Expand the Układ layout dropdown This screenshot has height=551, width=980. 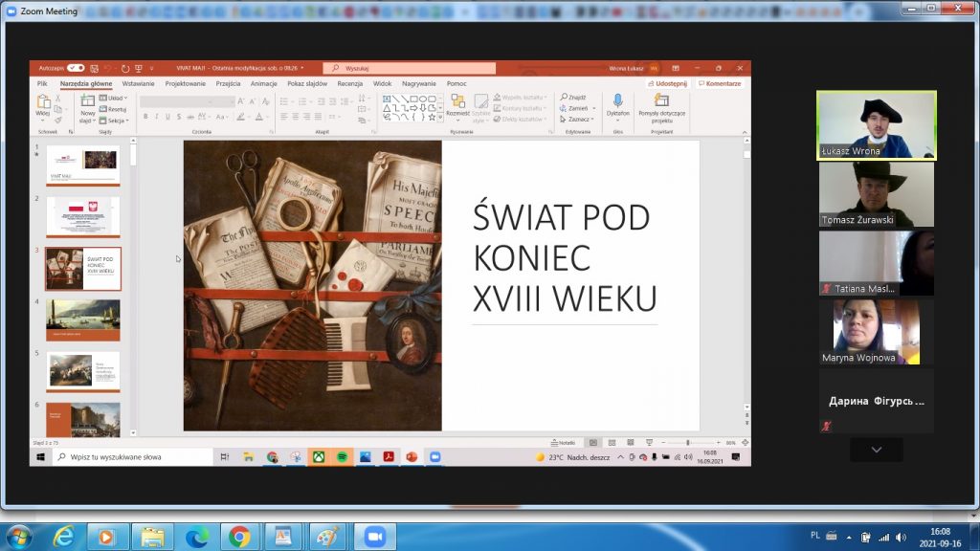pyautogui.click(x=115, y=98)
